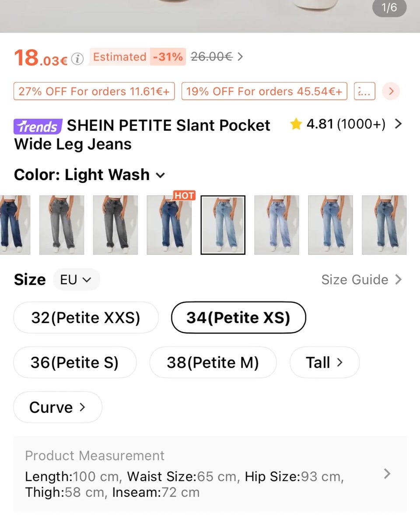Open product measurement details arrow
Viewport: 420px width, 520px height.
click(387, 474)
